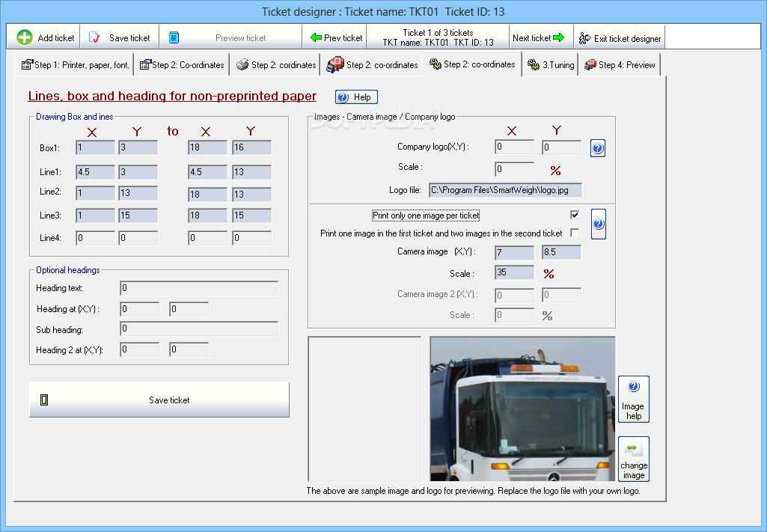
Task: Click the truck sample camera image
Action: (522, 409)
